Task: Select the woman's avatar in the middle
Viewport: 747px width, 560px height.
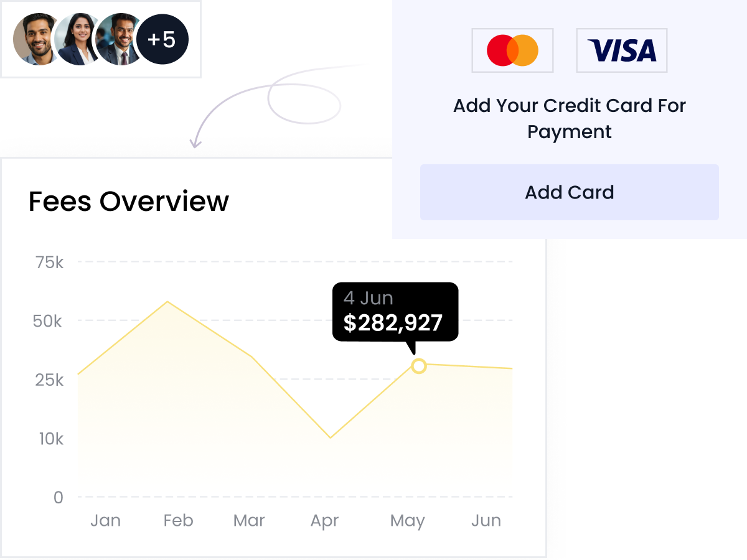Action: 78,40
